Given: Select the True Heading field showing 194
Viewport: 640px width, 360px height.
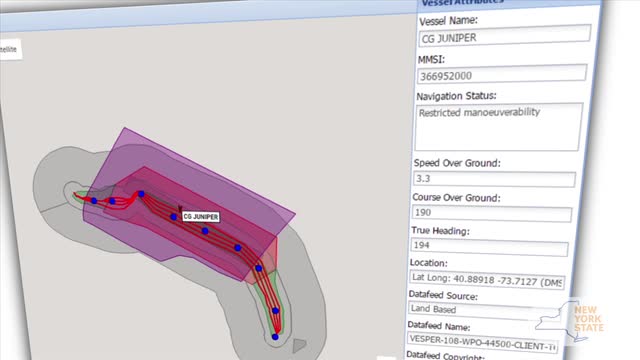Looking at the screenshot, I should point(489,247).
